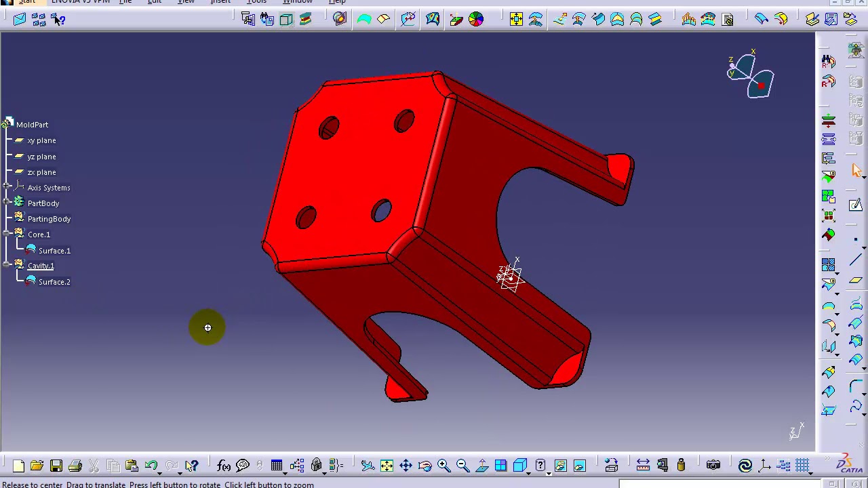Click the Measure Between icon
Viewport: 868px width, 488px height.
[643, 466]
